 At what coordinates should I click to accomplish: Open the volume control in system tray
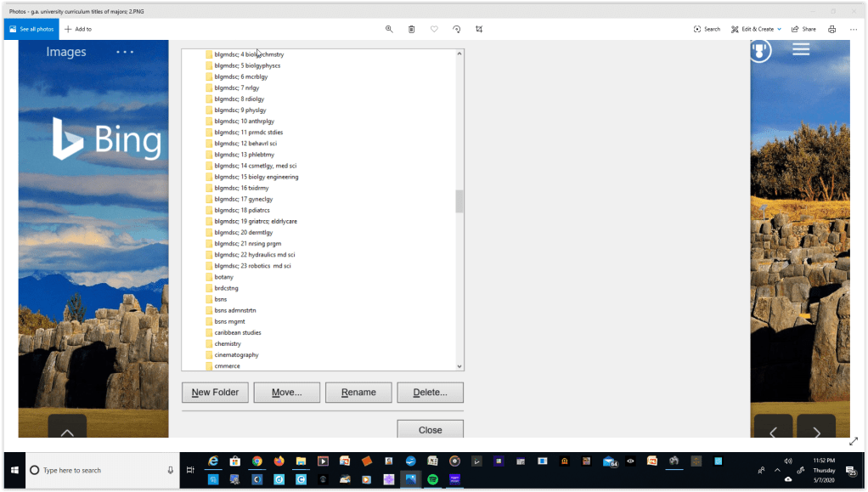pyautogui.click(x=788, y=461)
